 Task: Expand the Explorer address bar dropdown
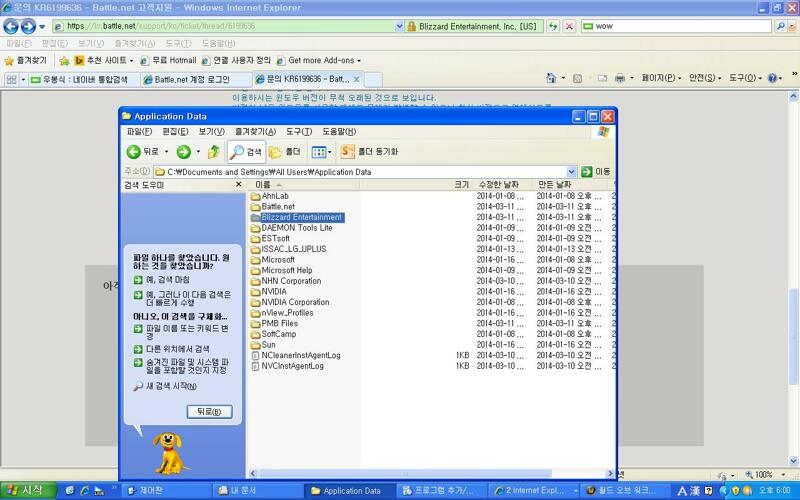[x=571, y=172]
